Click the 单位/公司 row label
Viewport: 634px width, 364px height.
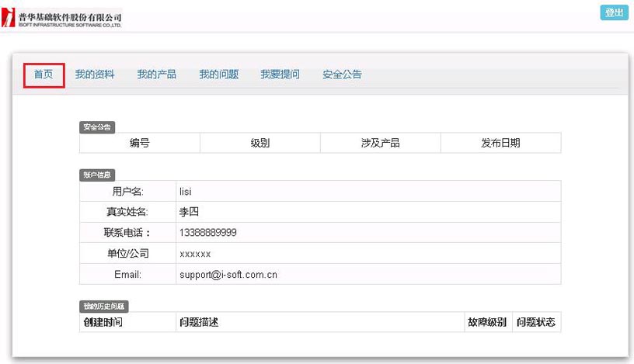point(127,254)
